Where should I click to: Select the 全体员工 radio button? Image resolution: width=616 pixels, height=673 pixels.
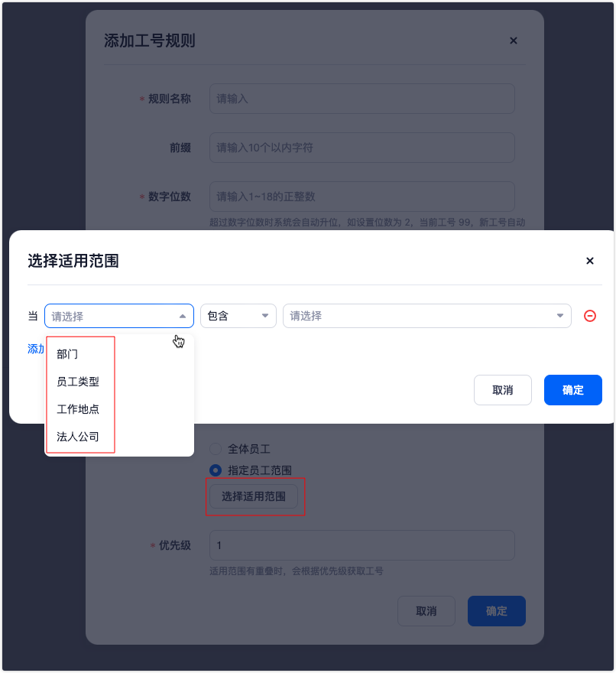(216, 449)
